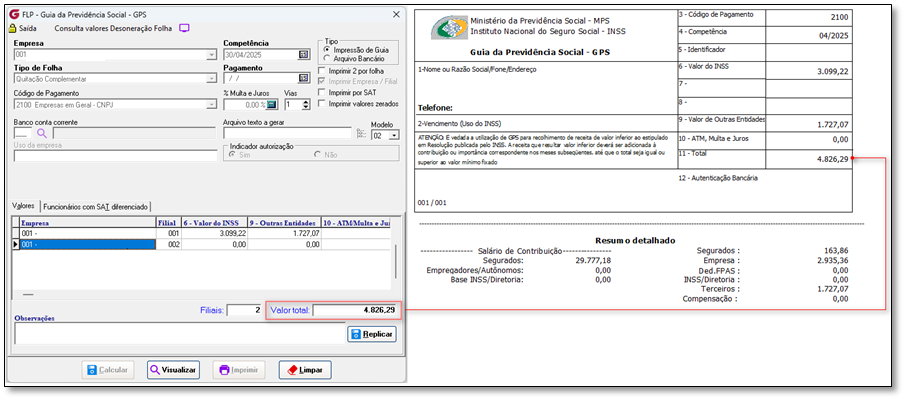Select Arquivo Bancário radio option
This screenshot has width=905, height=400.
click(327, 58)
